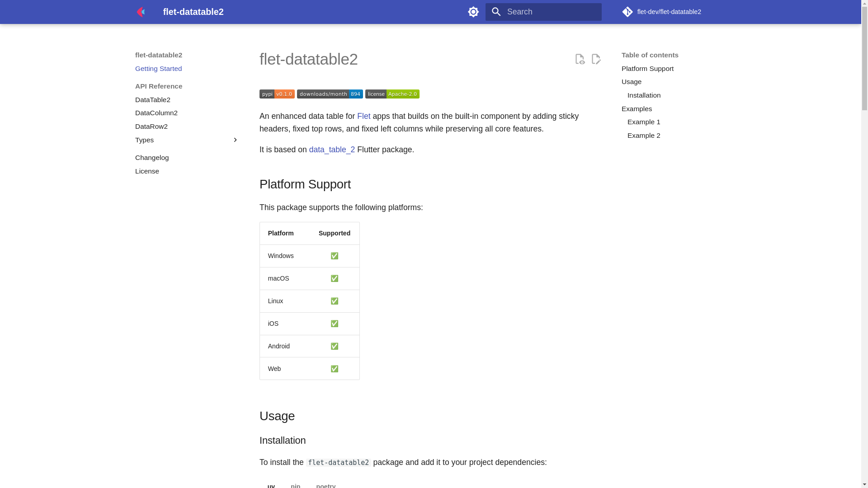Open the PyPI v0.1.0 badge
This screenshot has height=488, width=868.
pos(277,94)
